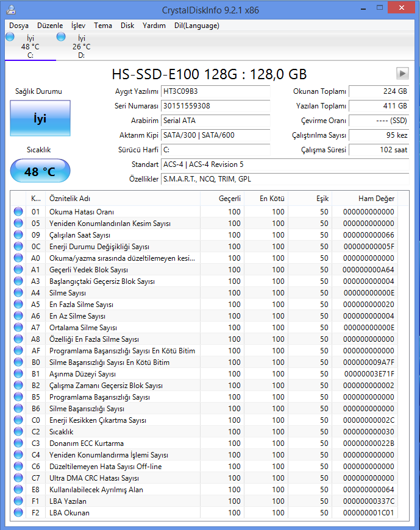Open the Dosya menu
Screen dimensions: 420x530
(19, 26)
